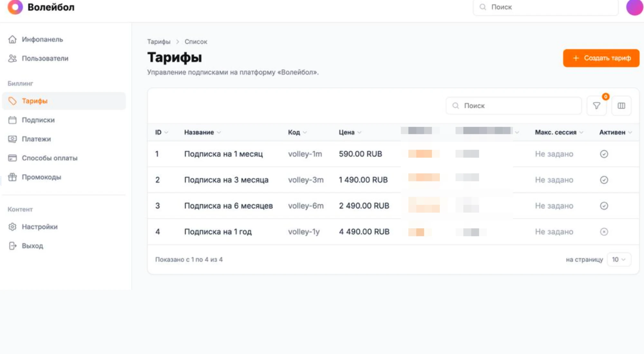Toggle active status for Подписка на 3 месяца
The image size is (644, 354).
pyautogui.click(x=604, y=180)
